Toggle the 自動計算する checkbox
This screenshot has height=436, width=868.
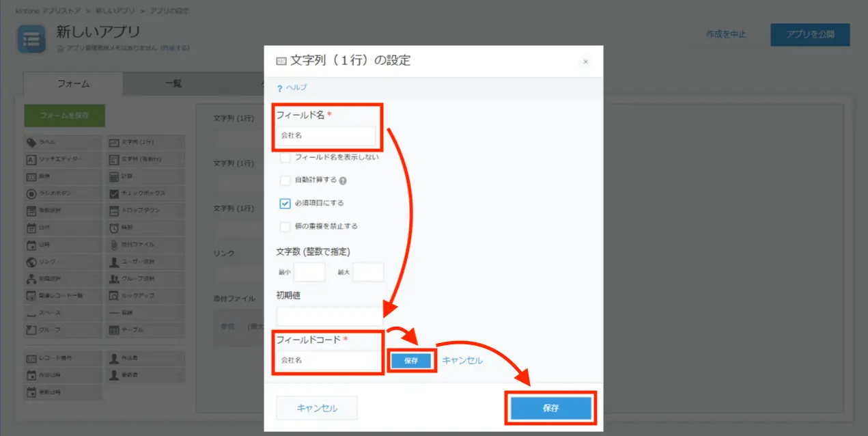pyautogui.click(x=285, y=180)
